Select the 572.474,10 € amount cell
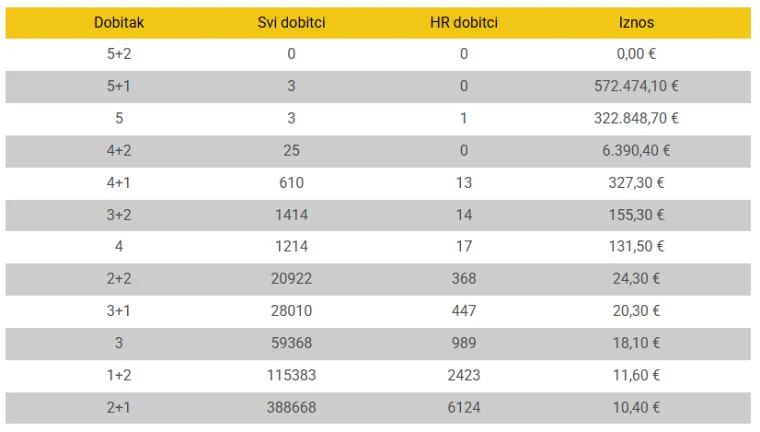 [x=636, y=86]
